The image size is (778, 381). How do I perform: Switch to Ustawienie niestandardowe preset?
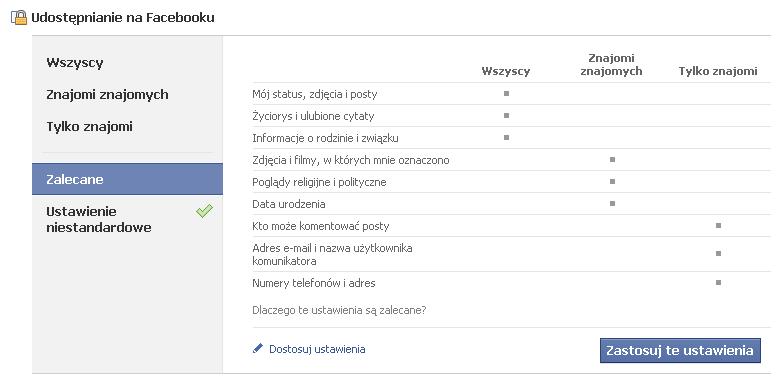(99, 219)
